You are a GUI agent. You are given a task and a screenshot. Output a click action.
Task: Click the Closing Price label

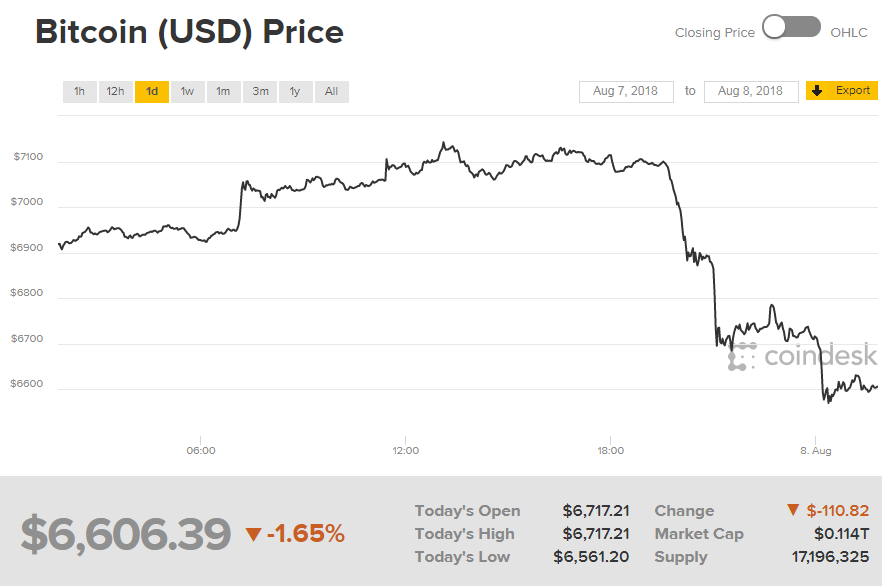coord(715,33)
